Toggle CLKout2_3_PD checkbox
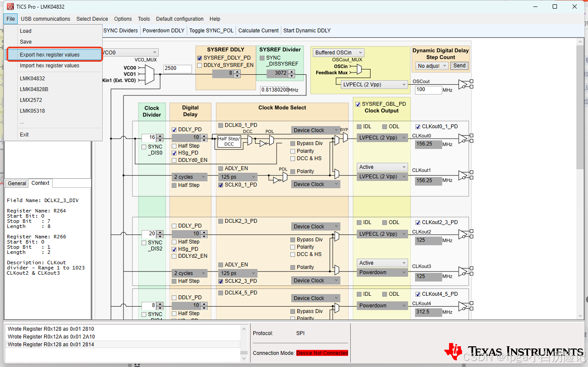 pyautogui.click(x=418, y=222)
